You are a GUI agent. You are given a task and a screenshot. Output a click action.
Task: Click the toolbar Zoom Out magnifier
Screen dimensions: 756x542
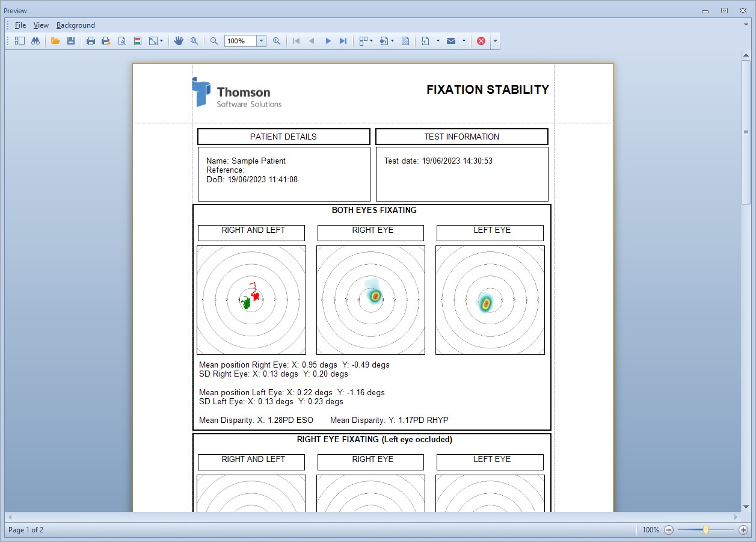click(x=214, y=41)
